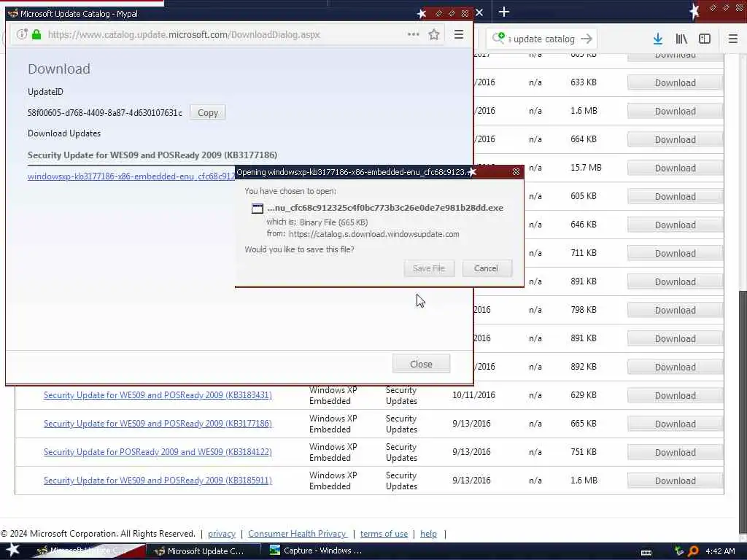The image size is (747, 560).
Task: Open the Downloads arrow in main toolbar
Action: point(657,39)
